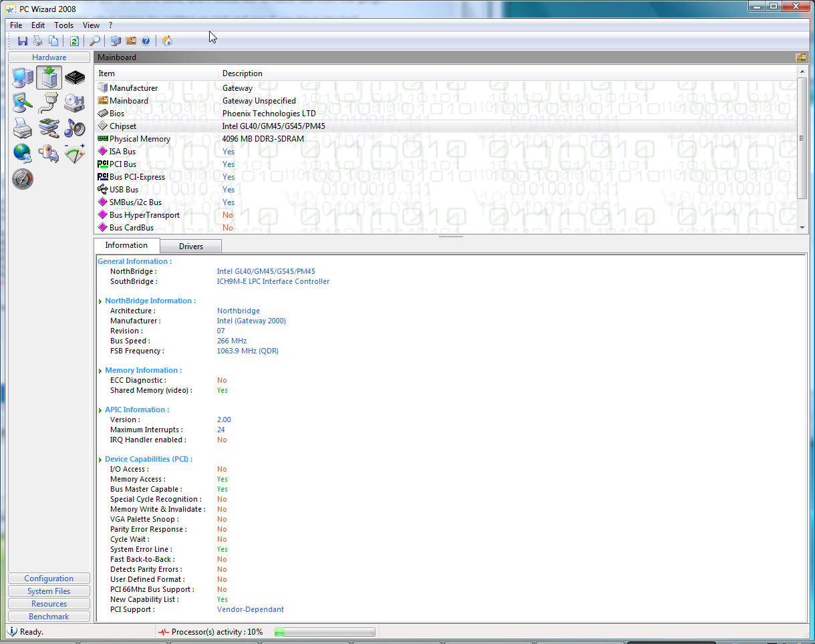Click the Save floppy disk toolbar icon
Screen dimensions: 815x644
[x=23, y=41]
